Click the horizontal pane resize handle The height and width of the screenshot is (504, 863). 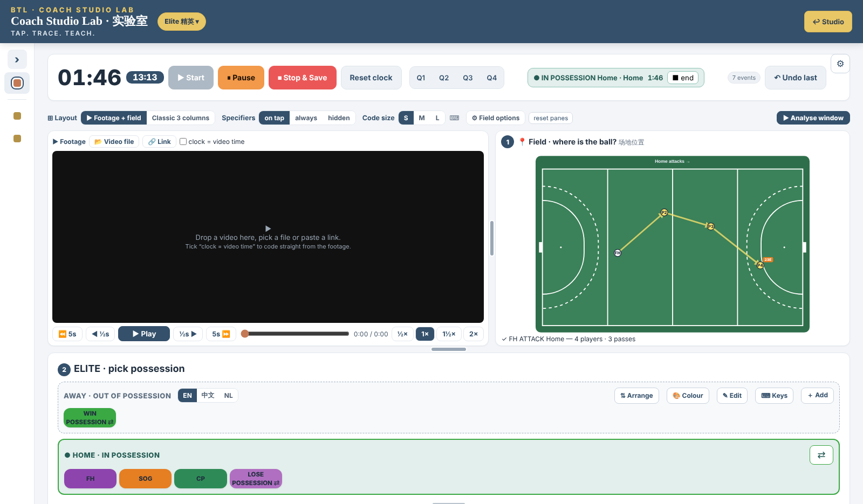point(449,349)
